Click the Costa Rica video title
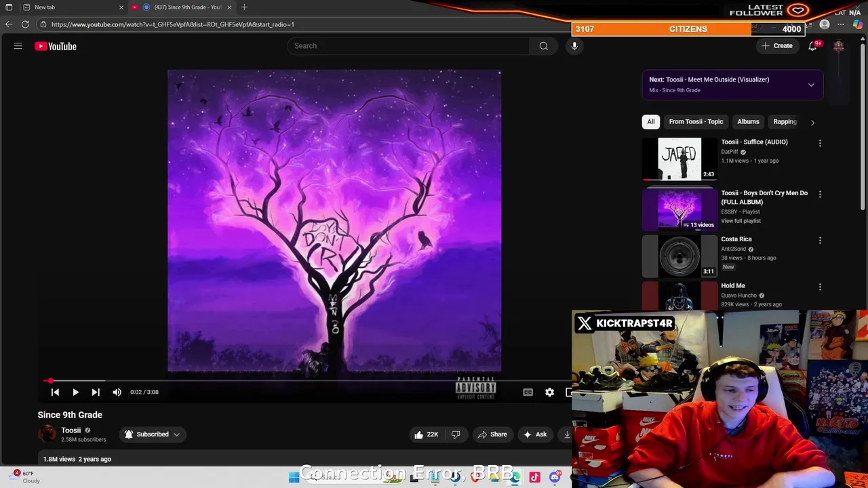The image size is (868, 488). [736, 239]
